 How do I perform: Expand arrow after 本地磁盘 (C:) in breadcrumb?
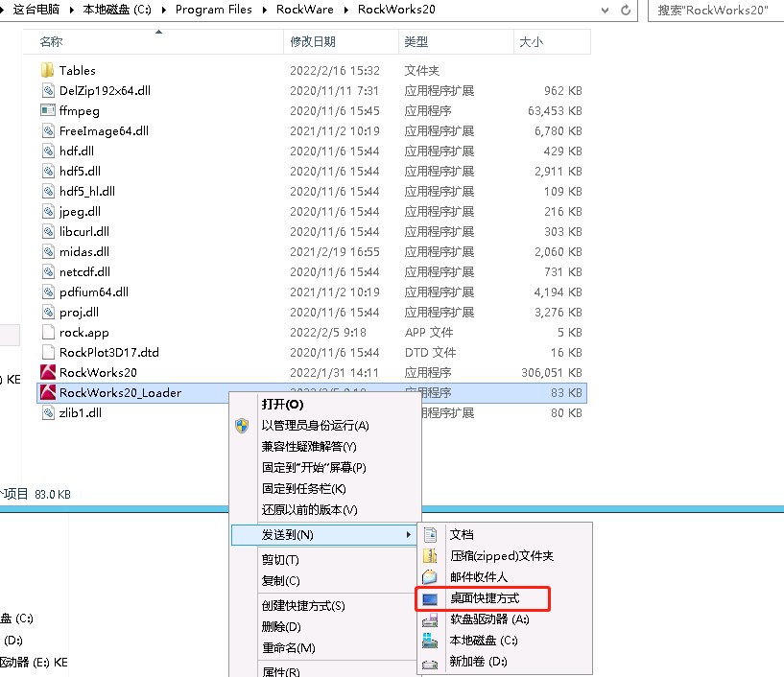click(x=163, y=10)
